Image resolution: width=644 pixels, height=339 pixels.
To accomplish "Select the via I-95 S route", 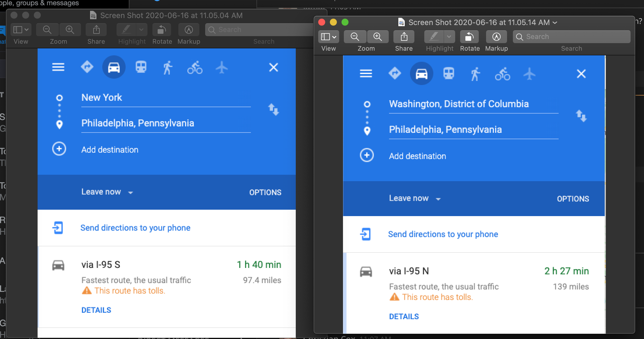I will click(167, 287).
